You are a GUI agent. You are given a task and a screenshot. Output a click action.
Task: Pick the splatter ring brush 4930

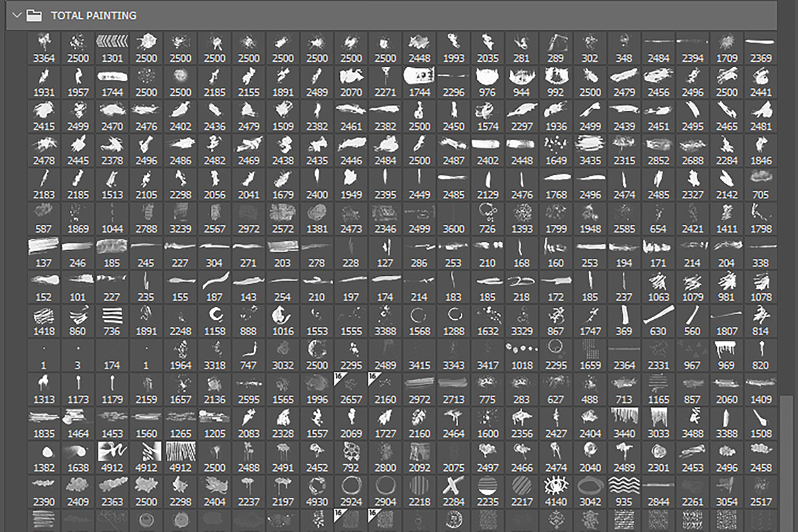click(317, 492)
